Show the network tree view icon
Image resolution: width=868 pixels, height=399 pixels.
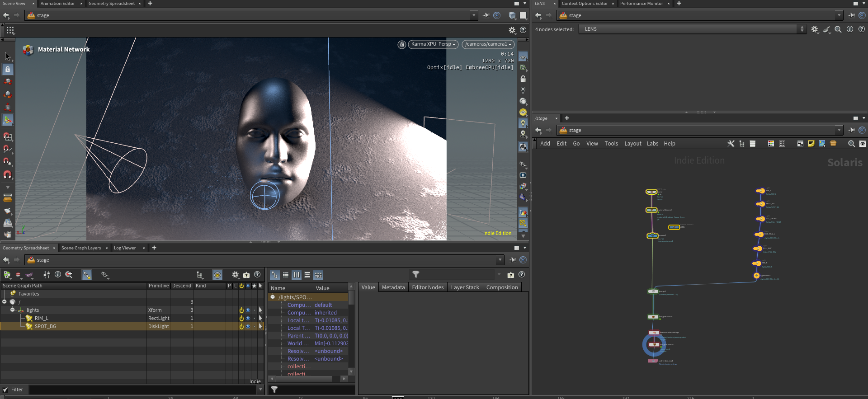click(742, 144)
